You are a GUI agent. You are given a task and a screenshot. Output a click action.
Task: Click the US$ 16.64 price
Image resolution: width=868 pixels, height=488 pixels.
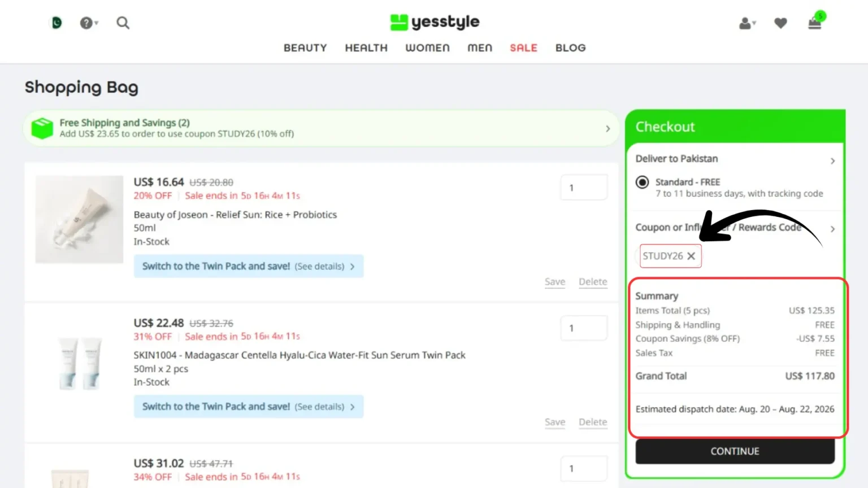(159, 182)
